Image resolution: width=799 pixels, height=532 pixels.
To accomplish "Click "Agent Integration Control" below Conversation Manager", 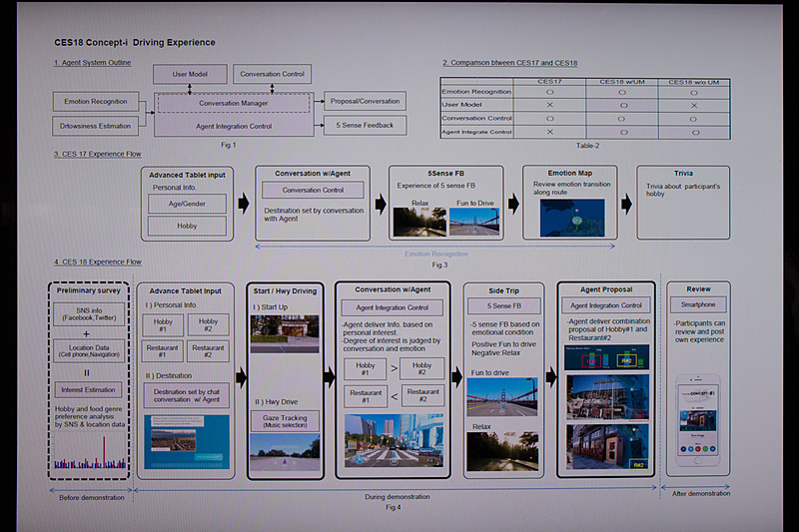I will point(234,126).
